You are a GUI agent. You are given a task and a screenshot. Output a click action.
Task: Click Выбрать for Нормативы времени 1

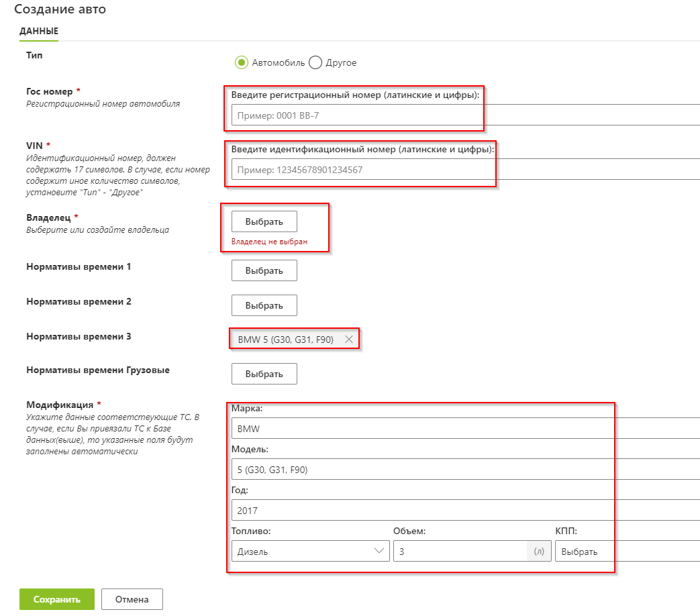click(264, 270)
